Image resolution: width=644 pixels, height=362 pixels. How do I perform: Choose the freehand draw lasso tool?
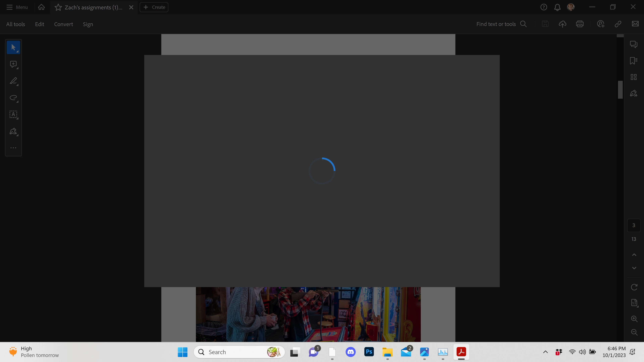pyautogui.click(x=13, y=98)
